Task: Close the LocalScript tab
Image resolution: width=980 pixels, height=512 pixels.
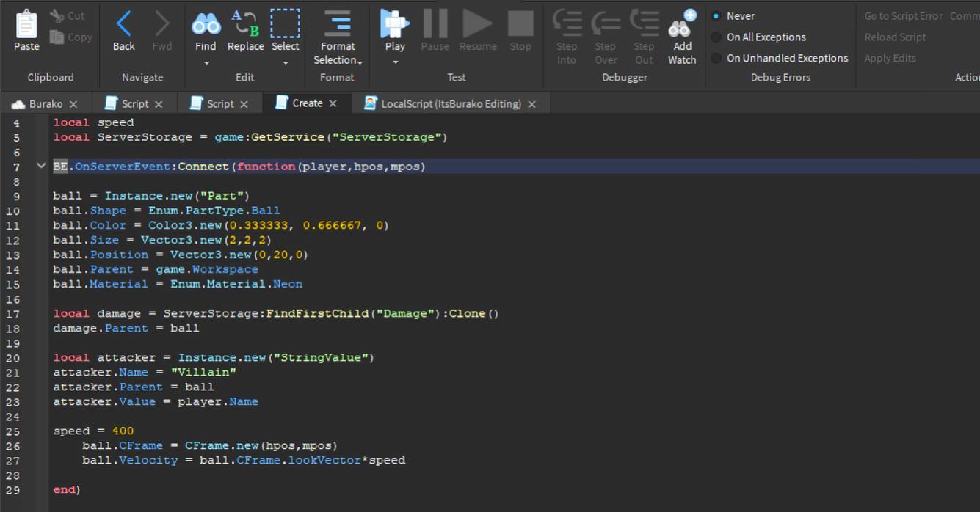Action: coord(532,105)
